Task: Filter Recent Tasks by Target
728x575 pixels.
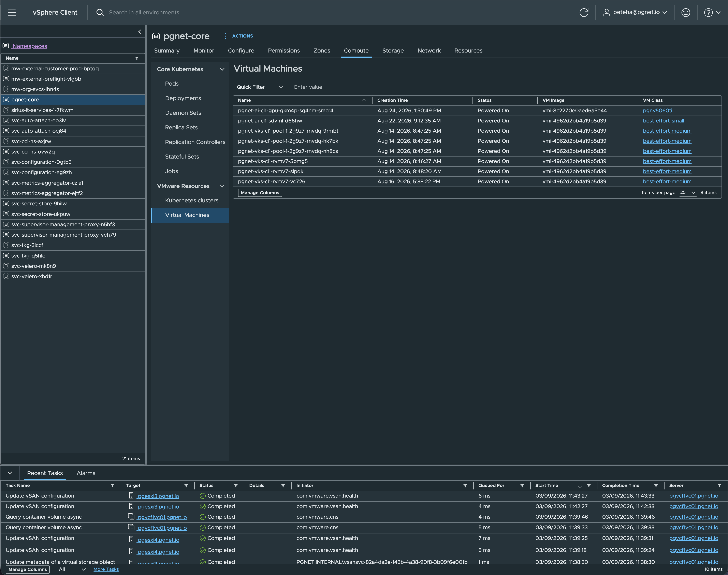Action: [x=186, y=485]
